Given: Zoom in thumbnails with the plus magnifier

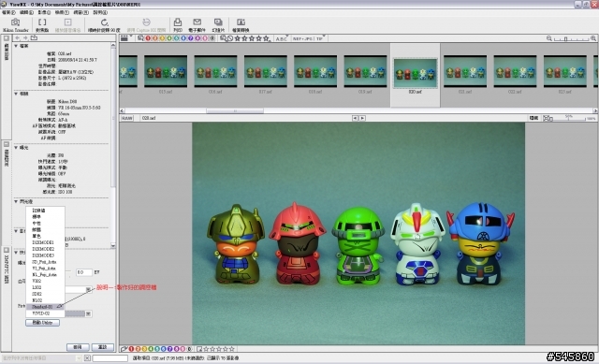Looking at the screenshot, I should [x=593, y=38].
